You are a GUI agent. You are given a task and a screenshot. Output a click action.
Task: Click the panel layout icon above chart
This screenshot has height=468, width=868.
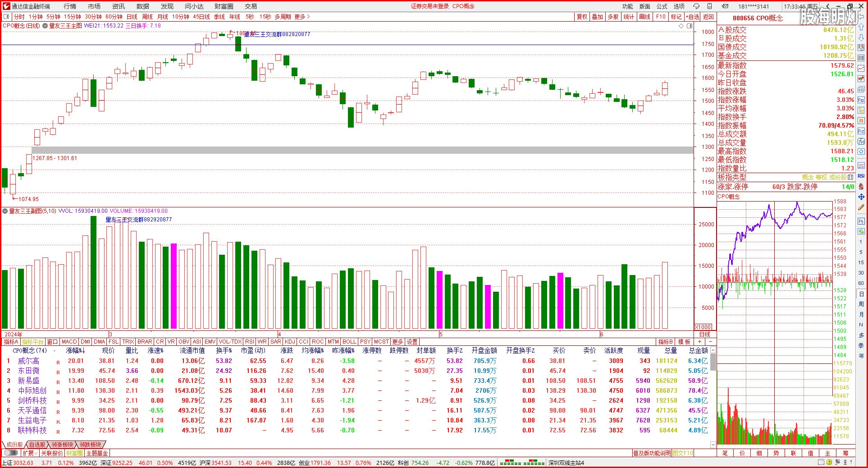coord(689,26)
